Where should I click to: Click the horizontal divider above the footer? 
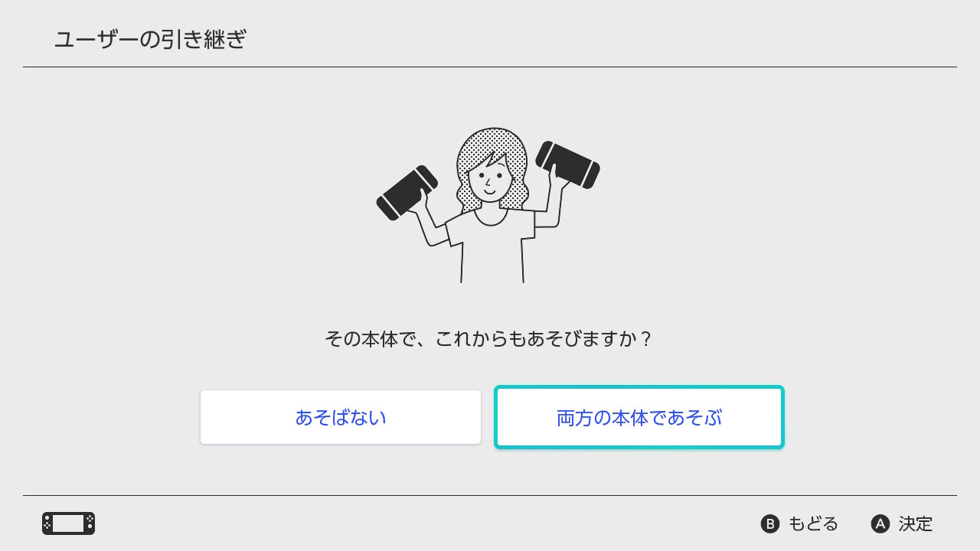490,495
